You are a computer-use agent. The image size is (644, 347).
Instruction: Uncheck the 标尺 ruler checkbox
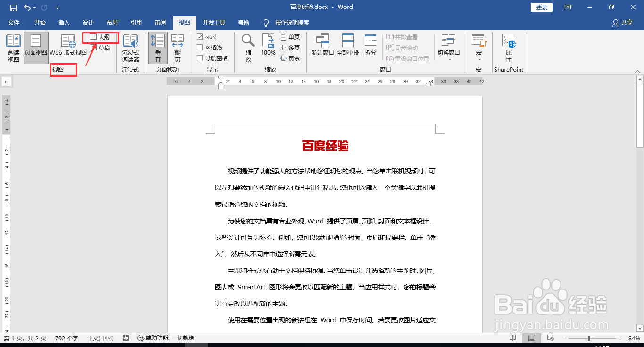point(199,37)
